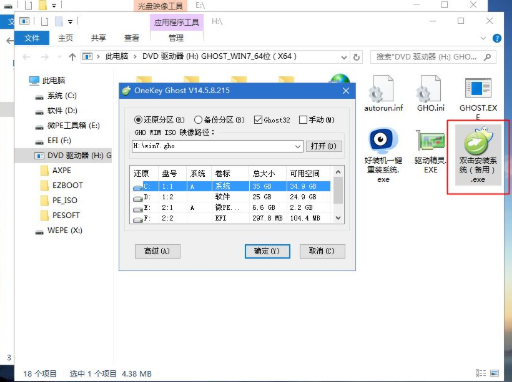
Task: Select the autorun.inf file icon
Action: pyautogui.click(x=383, y=93)
